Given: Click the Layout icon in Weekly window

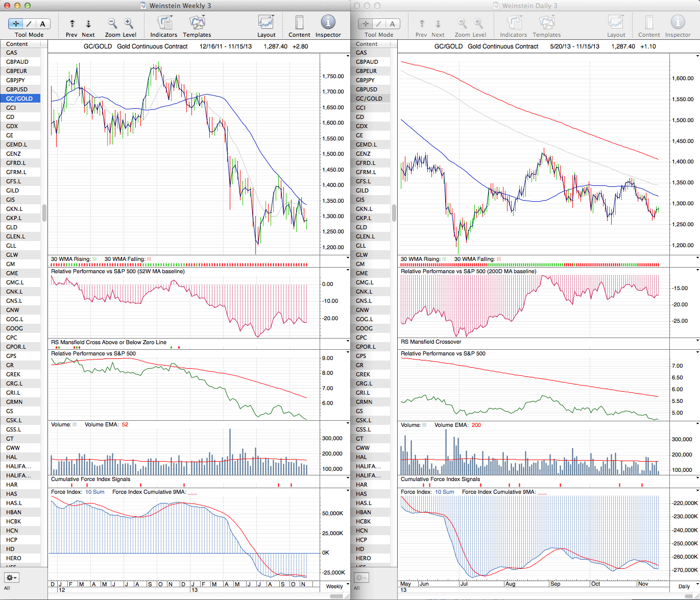Looking at the screenshot, I should click(266, 23).
